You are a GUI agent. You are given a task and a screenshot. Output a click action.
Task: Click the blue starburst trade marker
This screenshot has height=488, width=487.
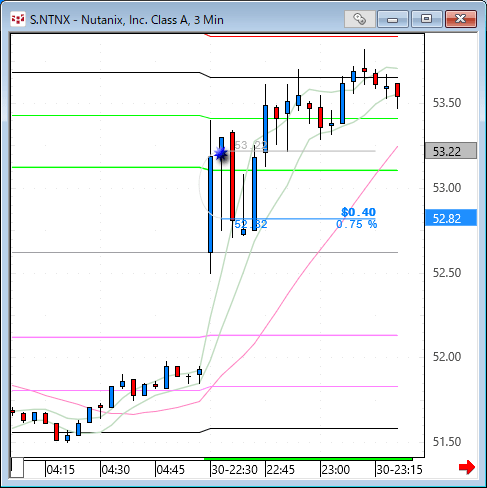tap(220, 154)
